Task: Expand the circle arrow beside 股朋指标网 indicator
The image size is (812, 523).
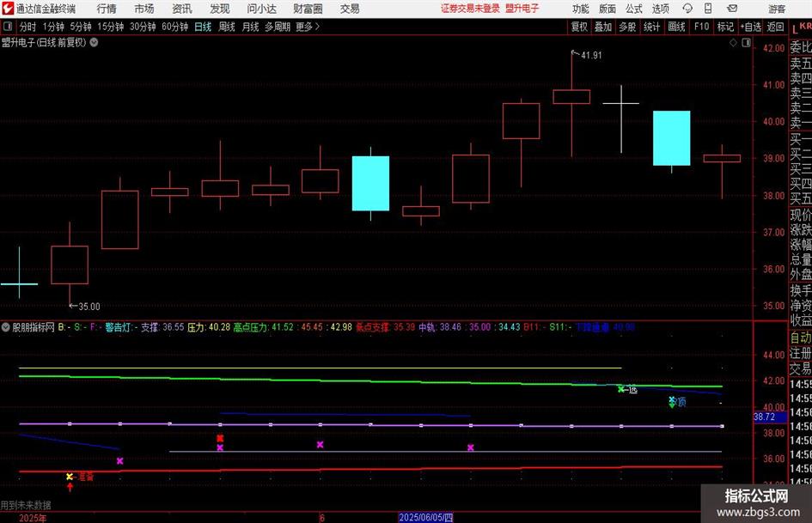Action: point(6,327)
